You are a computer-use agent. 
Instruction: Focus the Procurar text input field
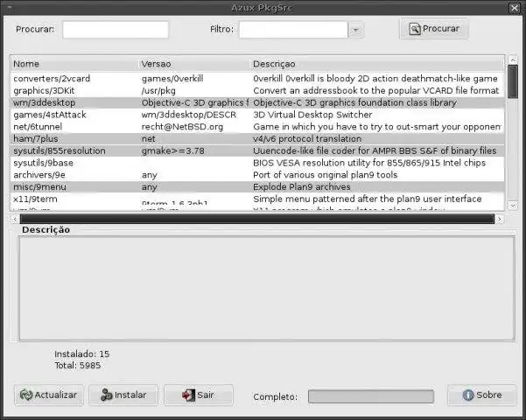[x=116, y=30]
